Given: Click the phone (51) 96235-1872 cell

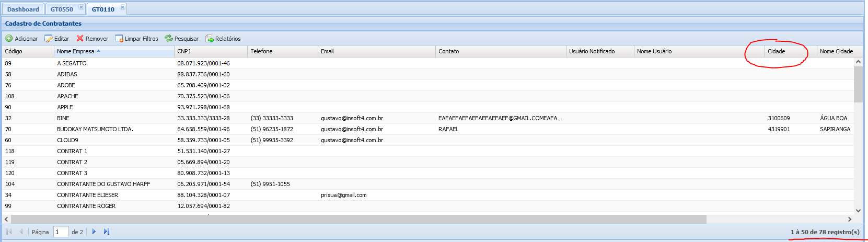Looking at the screenshot, I should point(283,129).
